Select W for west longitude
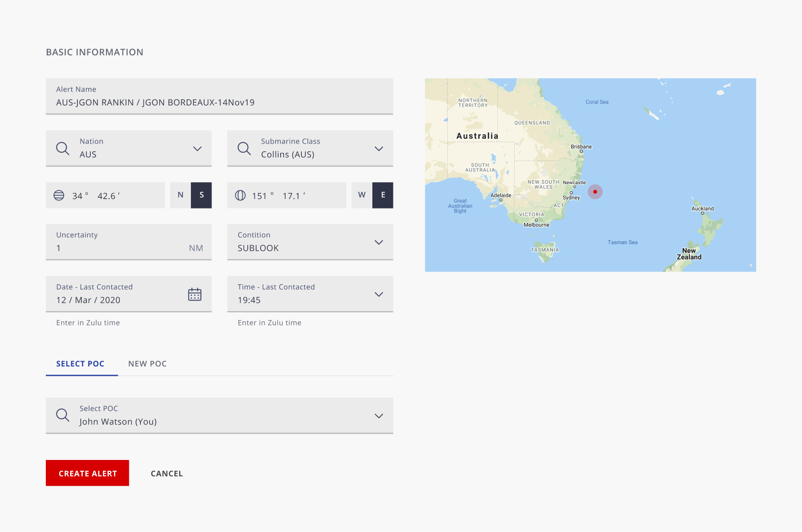Viewport: 802px width, 532px height. click(x=362, y=195)
